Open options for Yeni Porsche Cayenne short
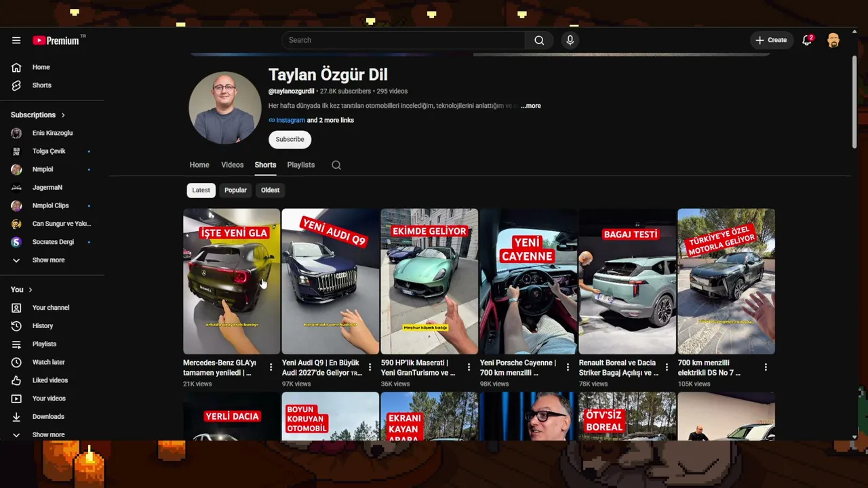Image resolution: width=868 pixels, height=488 pixels. 568,367
